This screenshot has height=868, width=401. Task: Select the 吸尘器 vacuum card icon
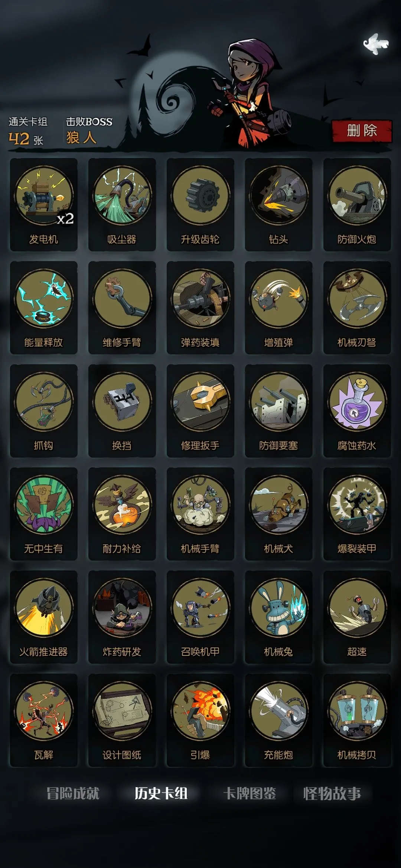122,205
